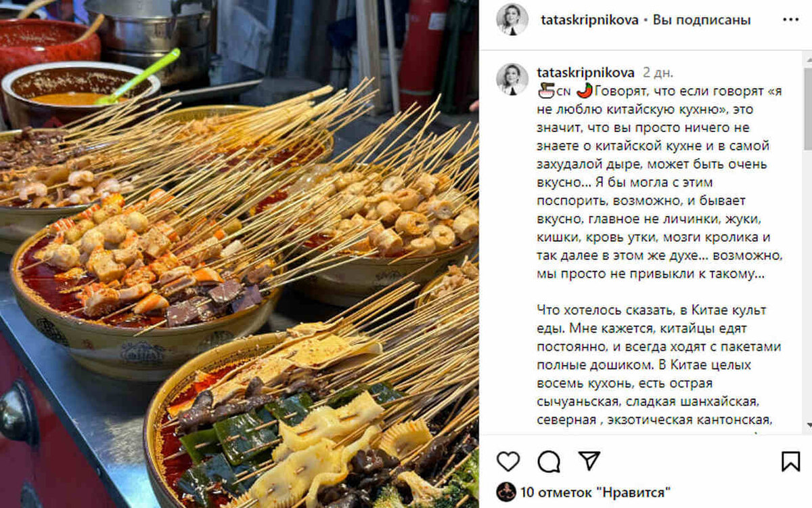Image resolution: width=812 pixels, height=508 pixels.
Task: Open comments via the speech bubble icon
Action: [x=549, y=461]
